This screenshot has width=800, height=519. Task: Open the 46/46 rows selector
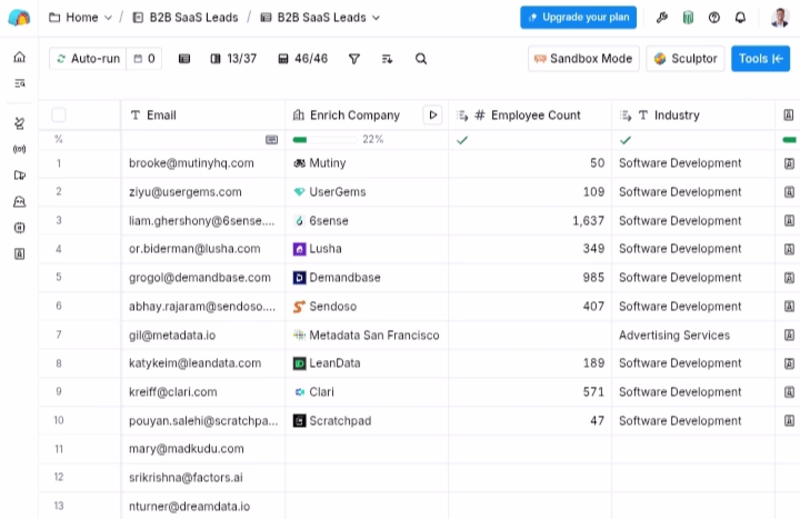click(x=303, y=59)
